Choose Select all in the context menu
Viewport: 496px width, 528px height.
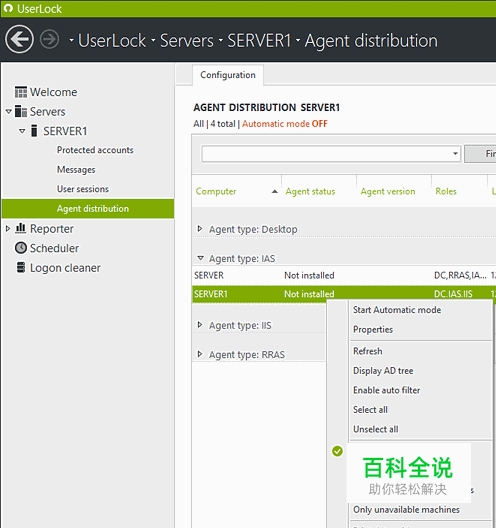[370, 410]
